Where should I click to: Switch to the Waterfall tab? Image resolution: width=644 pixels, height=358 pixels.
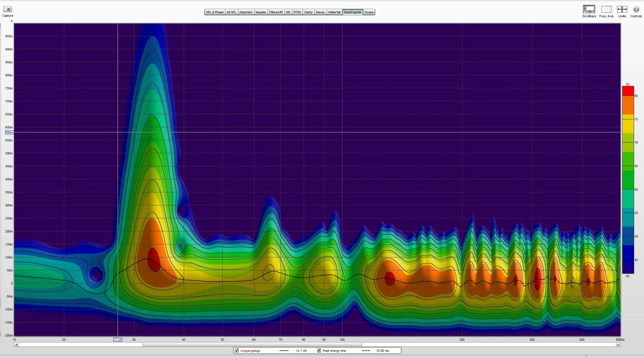click(334, 12)
